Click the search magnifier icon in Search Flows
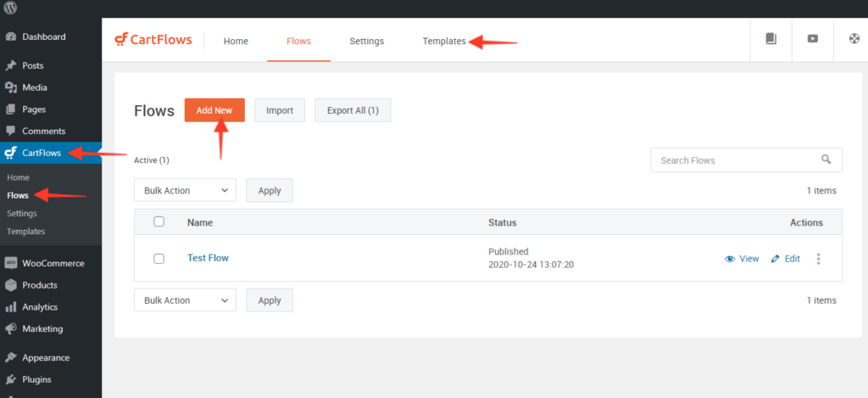This screenshot has width=868, height=398. point(826,160)
